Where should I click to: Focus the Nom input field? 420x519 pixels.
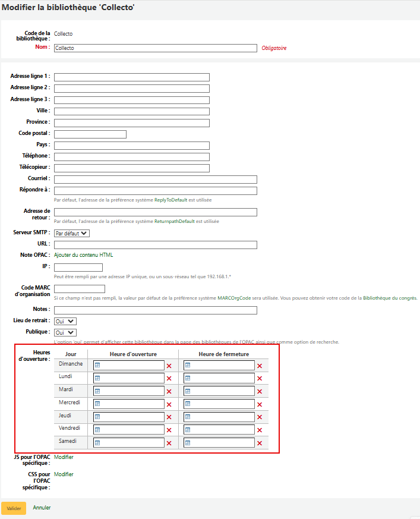coord(156,48)
